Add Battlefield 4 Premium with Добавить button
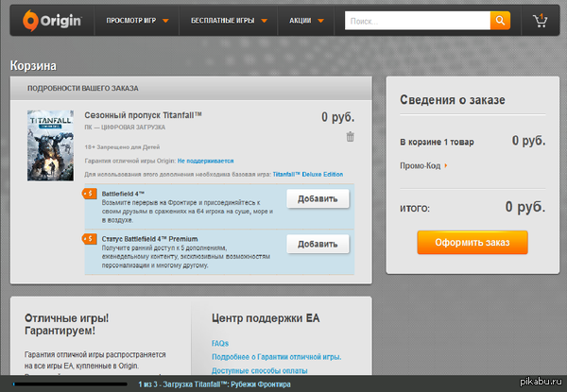This screenshot has height=392, width=567. (318, 244)
